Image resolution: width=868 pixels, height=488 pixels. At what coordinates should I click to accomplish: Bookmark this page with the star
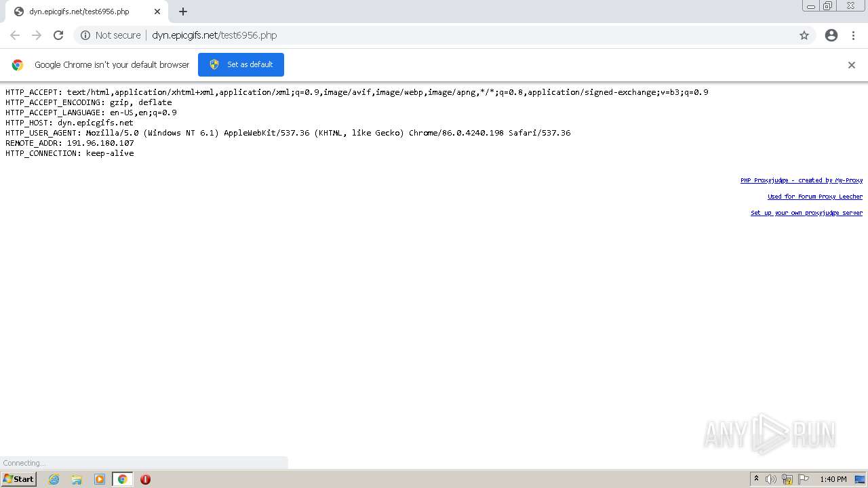tap(804, 35)
